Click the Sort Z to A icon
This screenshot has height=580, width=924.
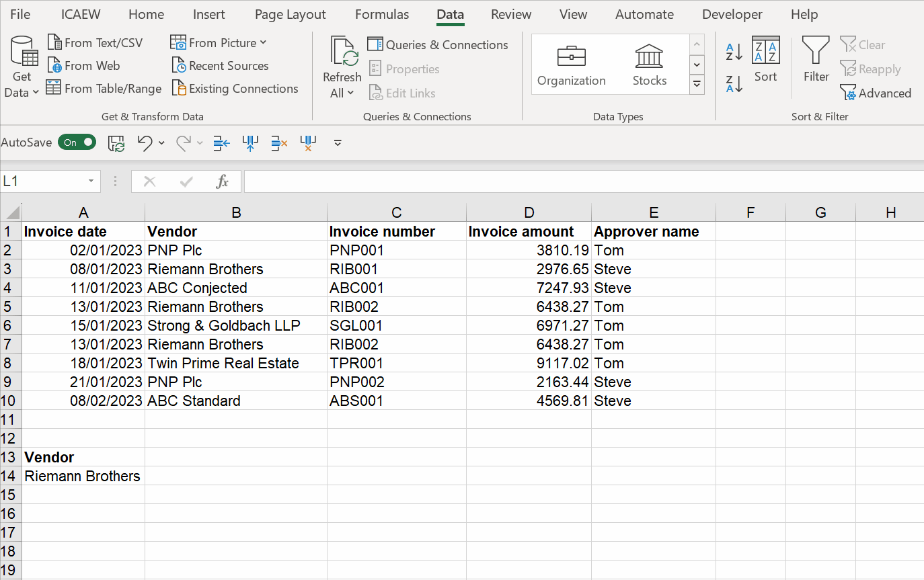tap(734, 84)
